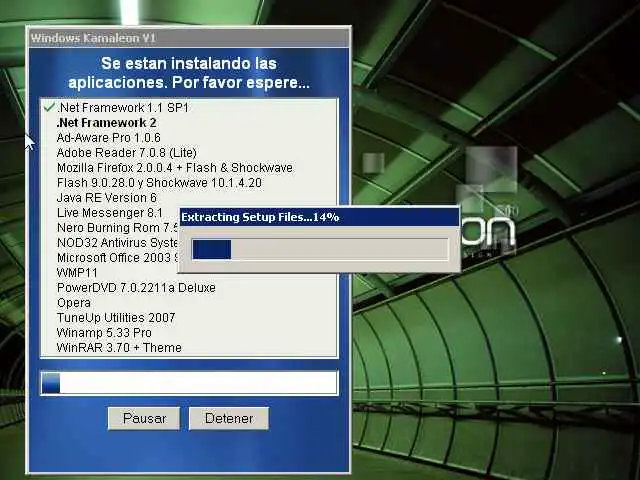
Task: Click the "Windows Kamaleon V1" title bar
Action: [x=189, y=38]
